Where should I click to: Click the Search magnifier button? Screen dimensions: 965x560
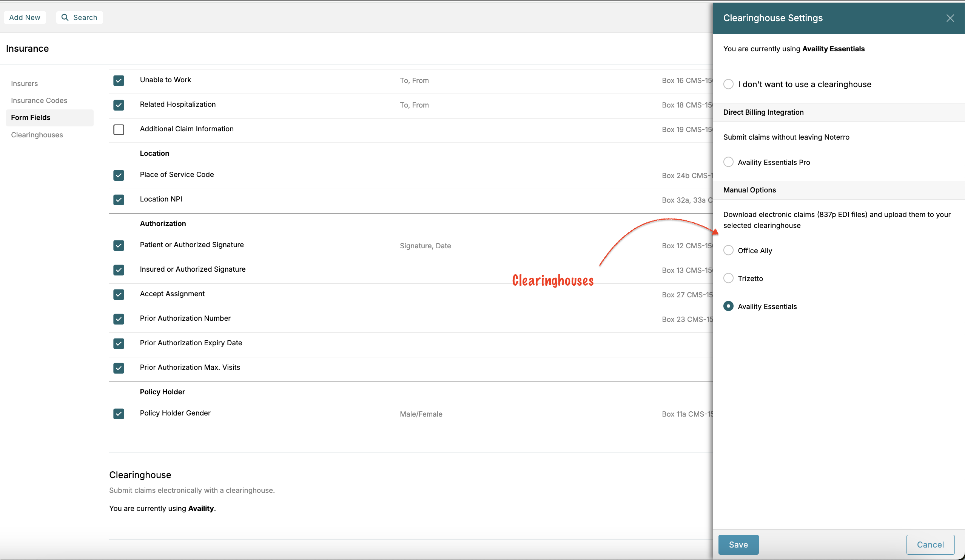[79, 17]
